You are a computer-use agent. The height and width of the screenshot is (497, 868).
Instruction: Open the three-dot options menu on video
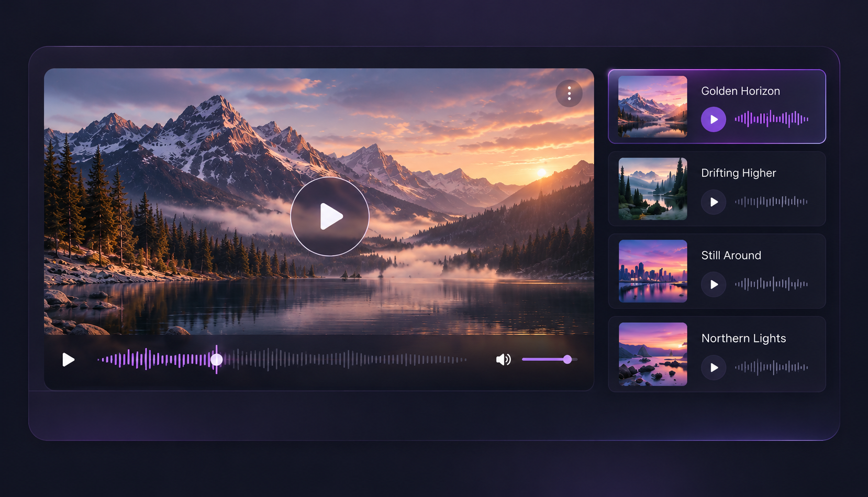[569, 94]
